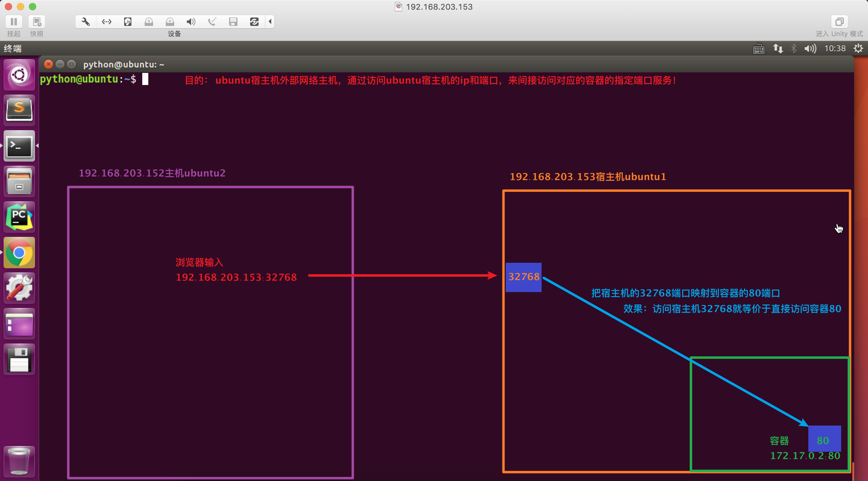
Task: Collapse the device toolbar arrow
Action: 270,22
